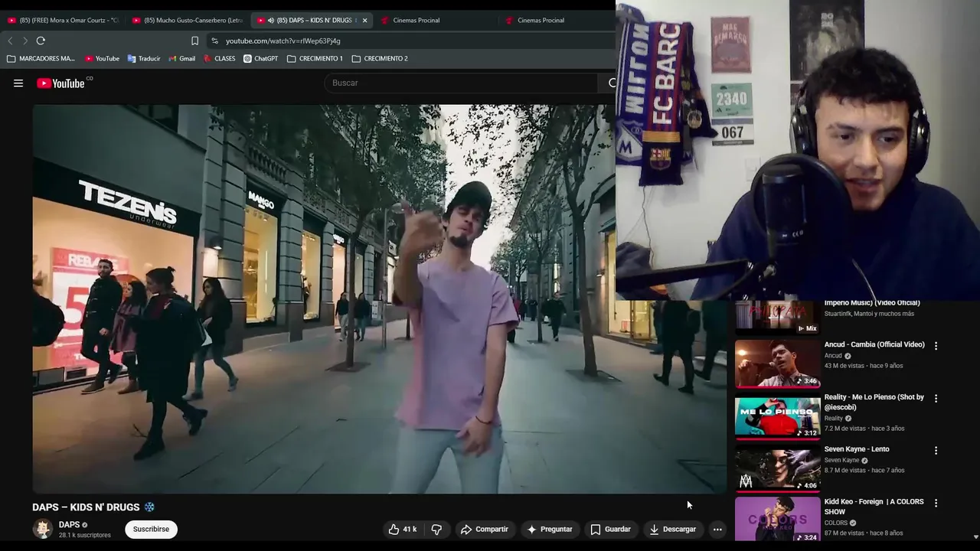The width and height of the screenshot is (980, 551).
Task: Click the Suscribirse button
Action: (151, 529)
